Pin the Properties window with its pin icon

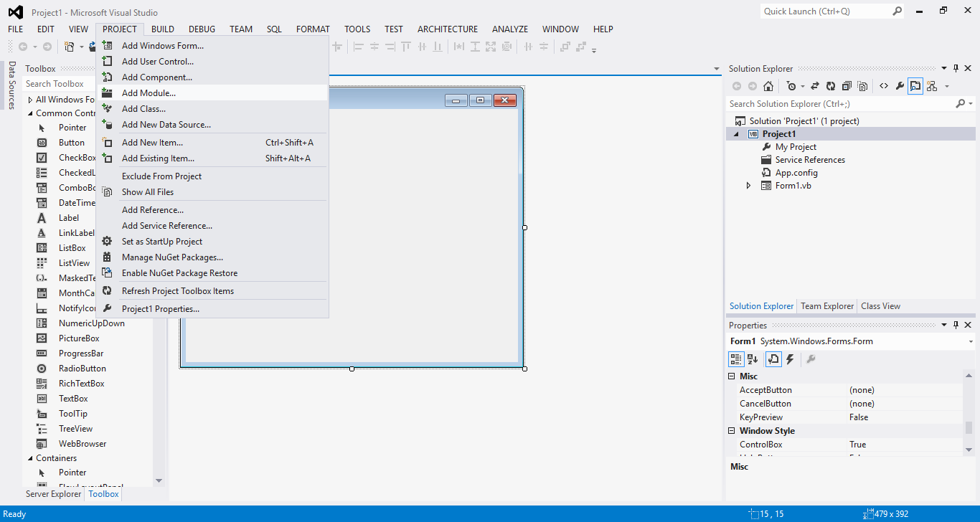pos(955,325)
